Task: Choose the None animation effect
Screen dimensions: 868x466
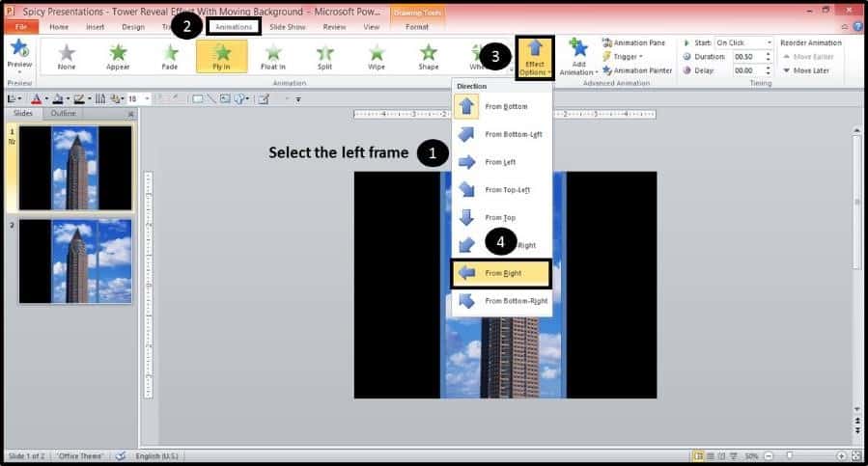Action: pyautogui.click(x=67, y=57)
